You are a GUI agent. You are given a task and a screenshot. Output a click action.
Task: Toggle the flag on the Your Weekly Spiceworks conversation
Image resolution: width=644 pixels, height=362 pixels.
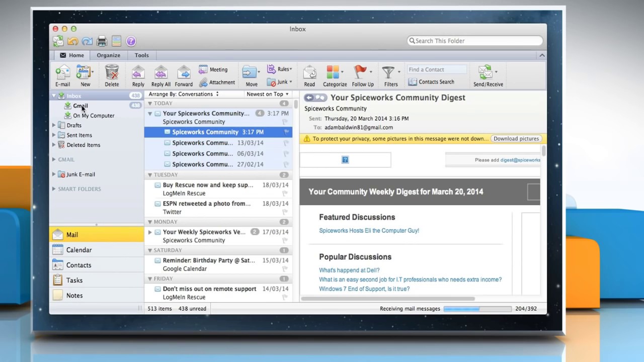coord(285,241)
